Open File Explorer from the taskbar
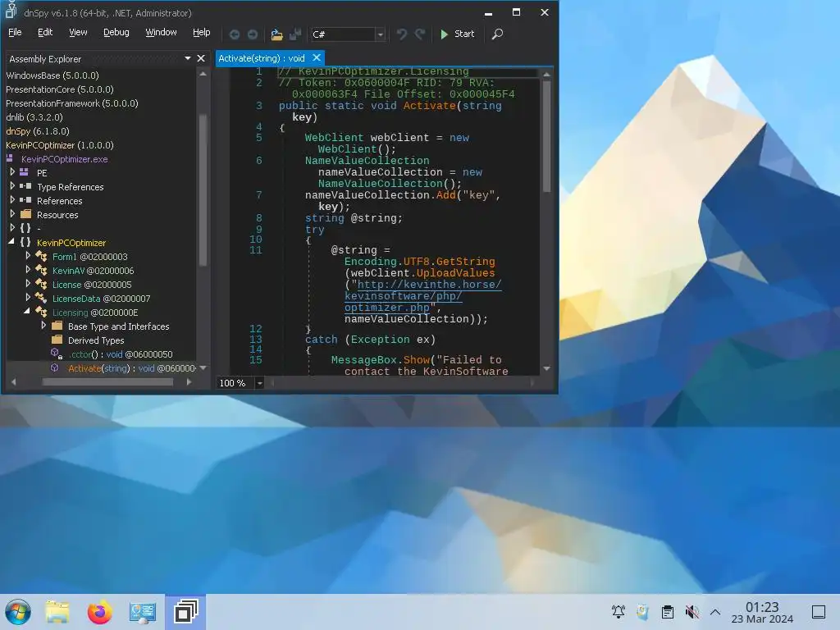840x630 pixels. point(57,612)
